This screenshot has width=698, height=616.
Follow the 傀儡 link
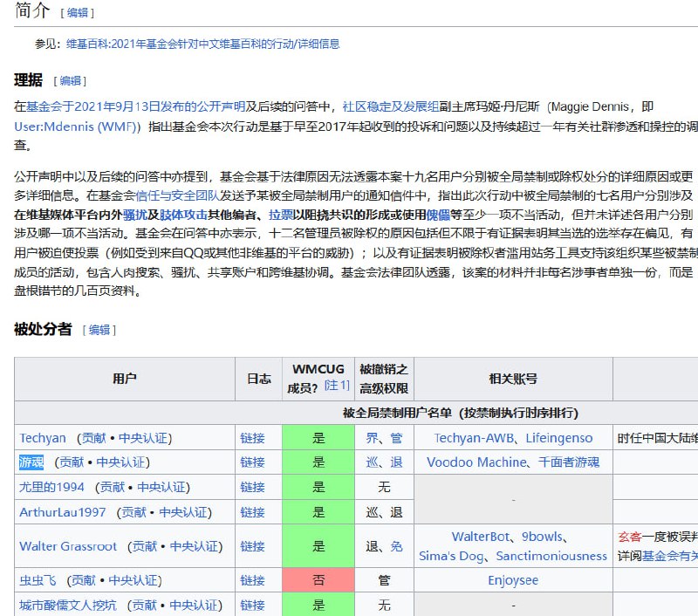438,215
